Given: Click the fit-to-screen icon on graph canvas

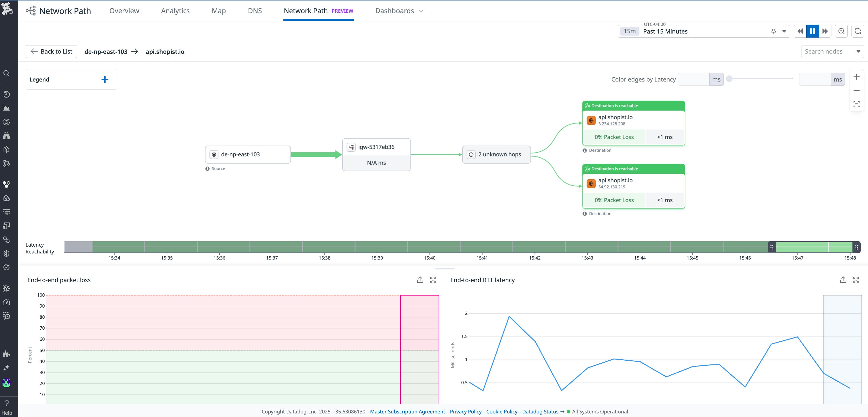Looking at the screenshot, I should (x=856, y=104).
